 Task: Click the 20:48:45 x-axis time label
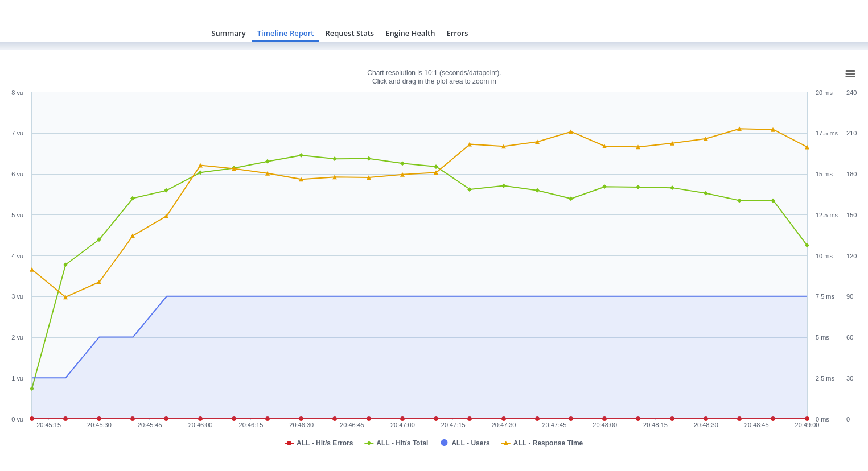pos(756,425)
